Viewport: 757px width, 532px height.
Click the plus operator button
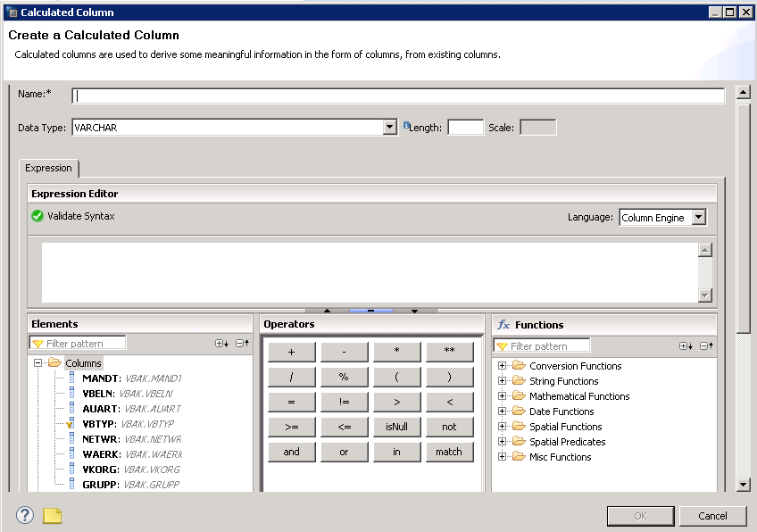click(x=292, y=352)
